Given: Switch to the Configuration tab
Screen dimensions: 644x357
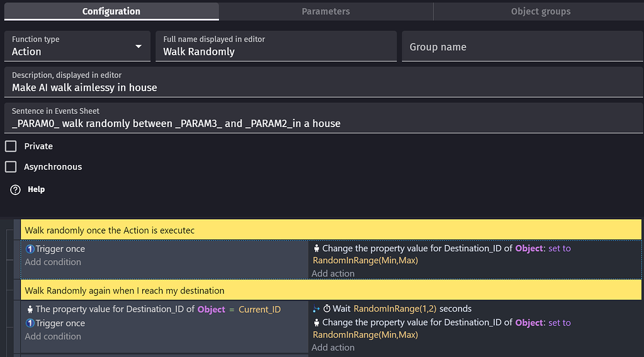Looking at the screenshot, I should [111, 11].
